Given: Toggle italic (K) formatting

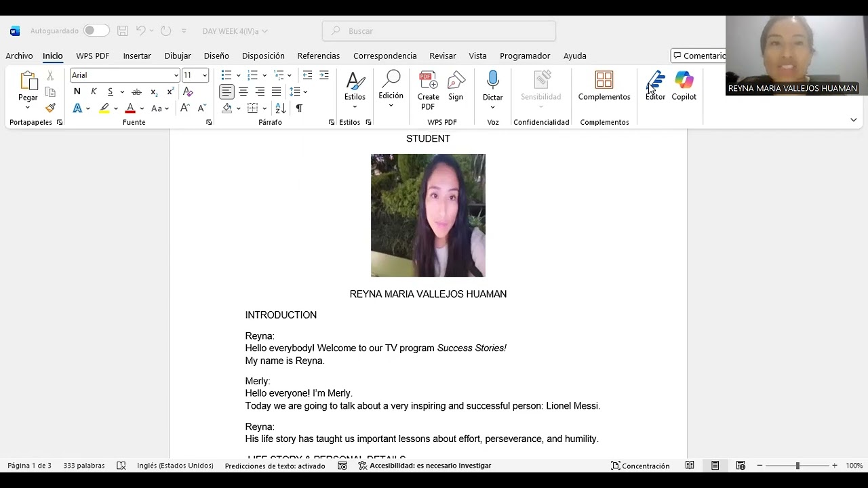Looking at the screenshot, I should 94,91.
